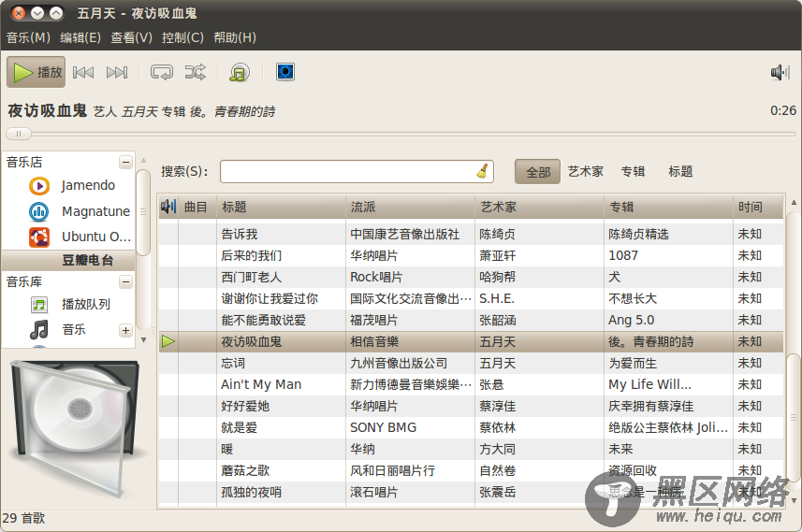Click the sidebar scroll down arrow
802x532 pixels.
click(144, 339)
